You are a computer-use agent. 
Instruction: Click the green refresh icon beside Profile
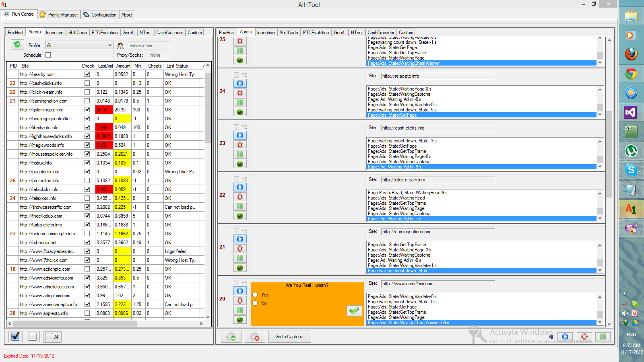pos(17,45)
